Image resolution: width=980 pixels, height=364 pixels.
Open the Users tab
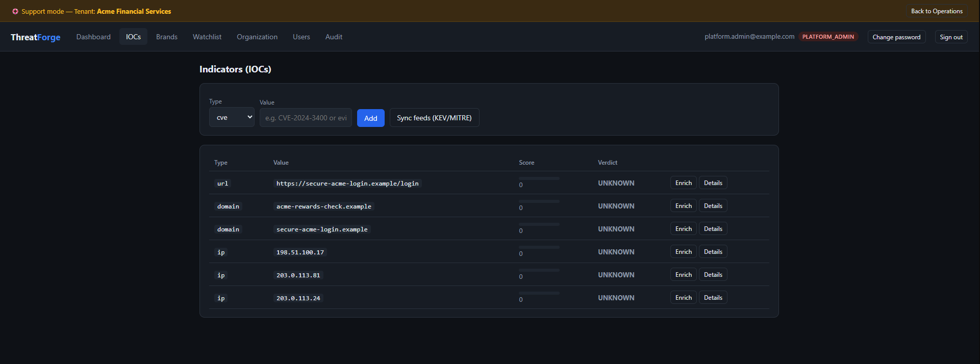(x=301, y=37)
